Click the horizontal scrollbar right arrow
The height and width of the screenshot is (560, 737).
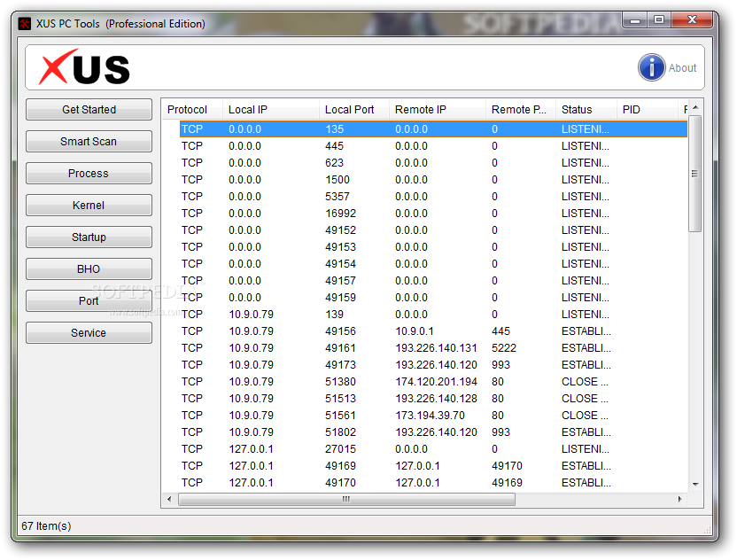[x=680, y=499]
